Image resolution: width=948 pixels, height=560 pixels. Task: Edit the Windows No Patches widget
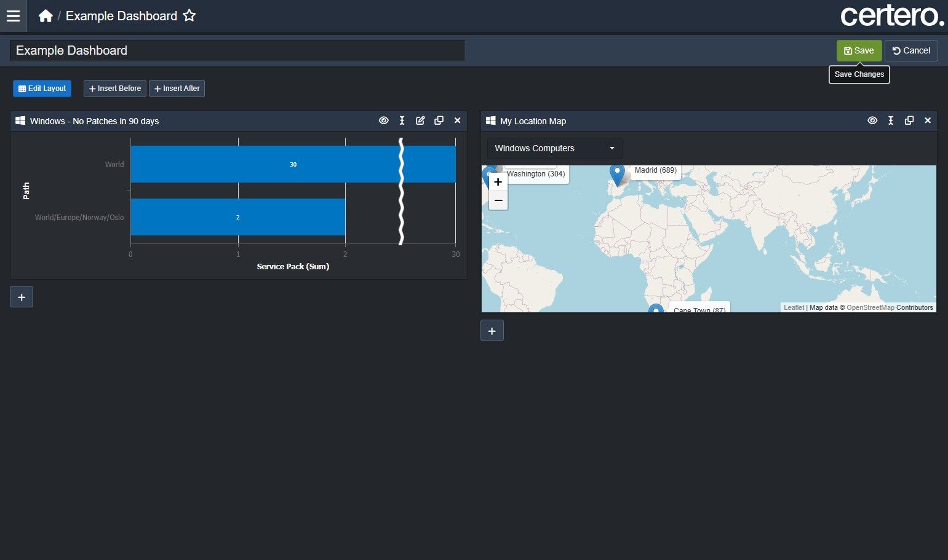tap(420, 120)
